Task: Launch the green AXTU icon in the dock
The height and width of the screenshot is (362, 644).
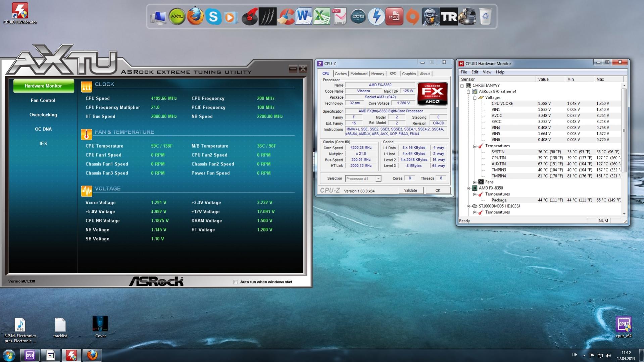Action: (x=177, y=16)
